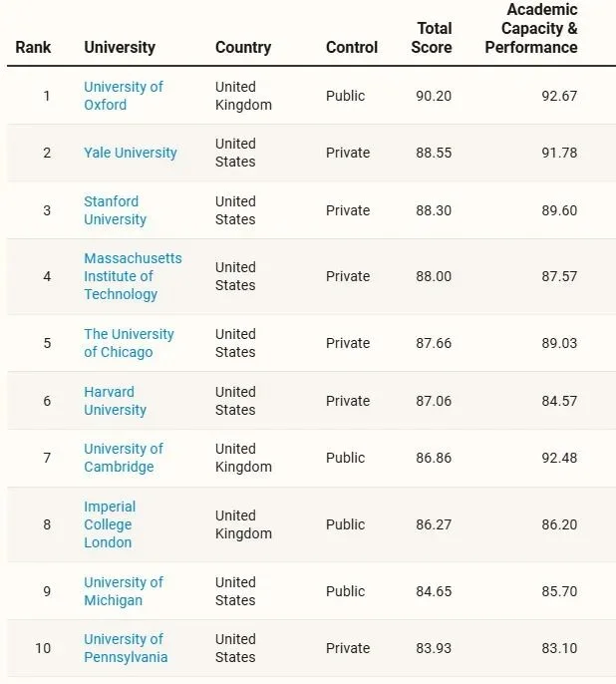Screen dimensions: 616x684
Task: Select the Public control cell for Cambridge
Action: pyautogui.click(x=346, y=458)
